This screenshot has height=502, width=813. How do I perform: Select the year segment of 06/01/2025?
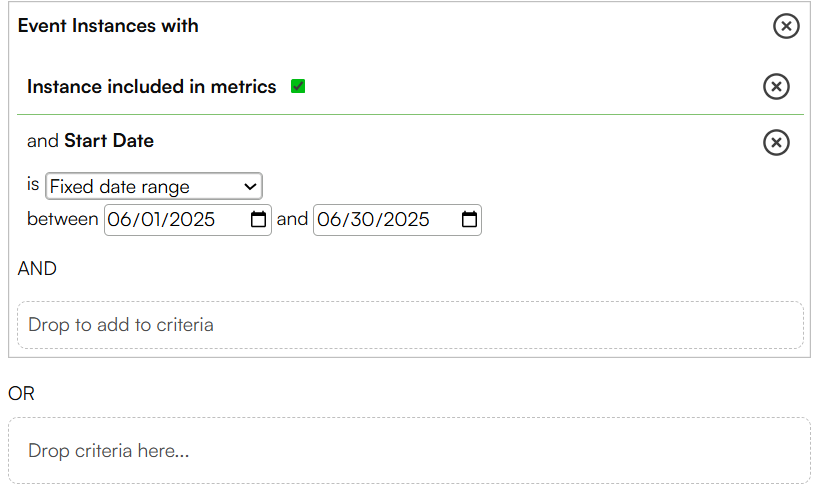pos(192,219)
